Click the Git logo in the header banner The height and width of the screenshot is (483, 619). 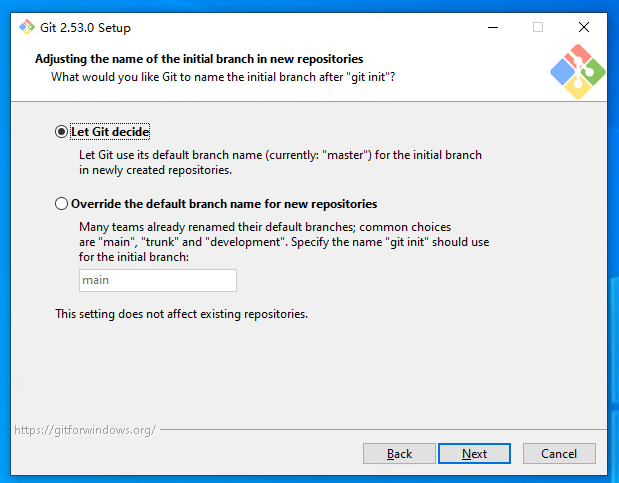[577, 71]
